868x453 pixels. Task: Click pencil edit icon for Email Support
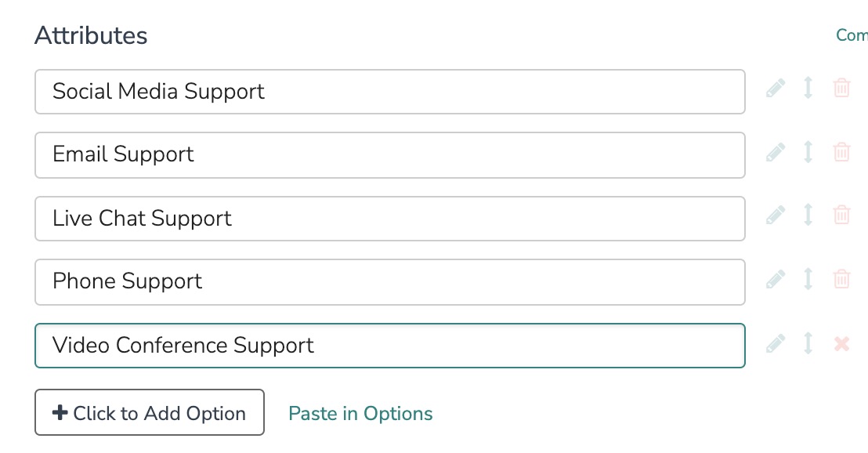tap(775, 151)
